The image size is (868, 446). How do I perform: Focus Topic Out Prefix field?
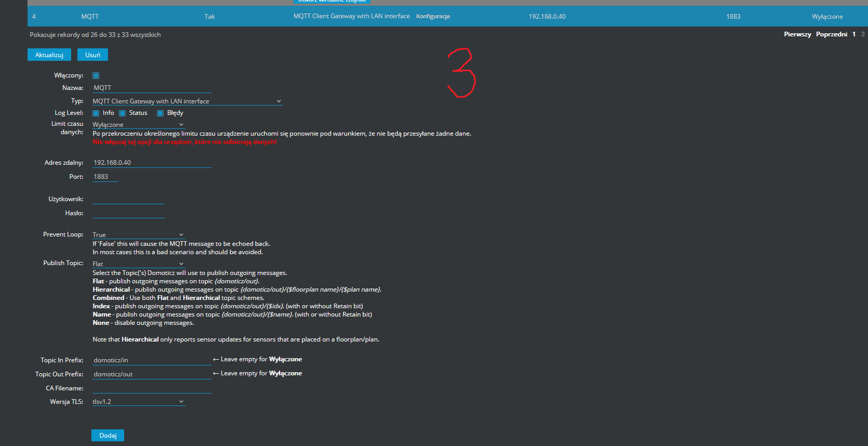[x=152, y=374]
